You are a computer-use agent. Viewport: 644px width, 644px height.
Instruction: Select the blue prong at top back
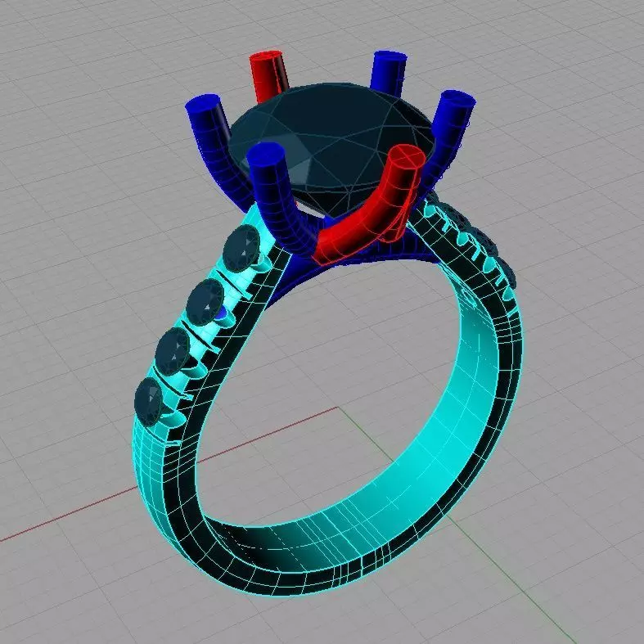388,73
